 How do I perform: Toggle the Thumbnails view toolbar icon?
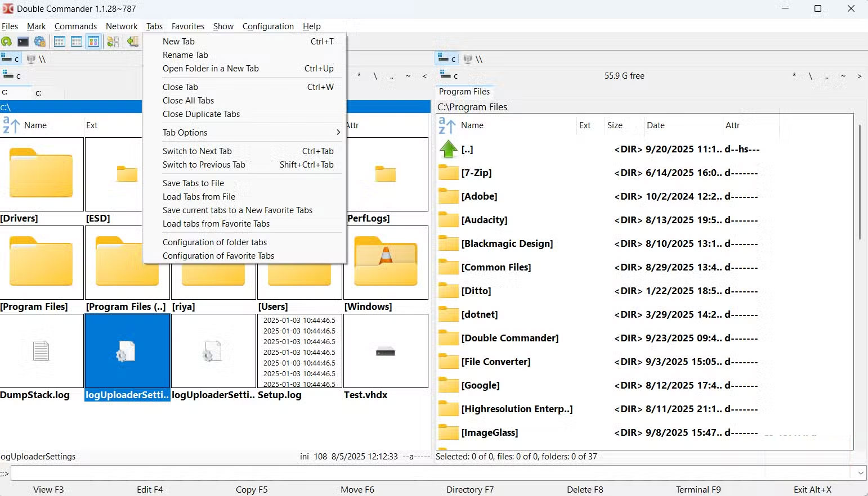point(93,42)
